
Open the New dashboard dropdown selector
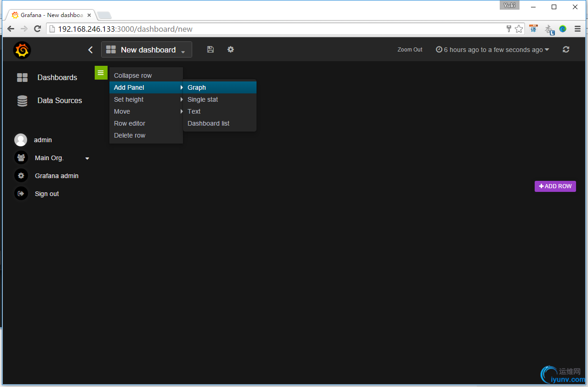[x=147, y=50]
